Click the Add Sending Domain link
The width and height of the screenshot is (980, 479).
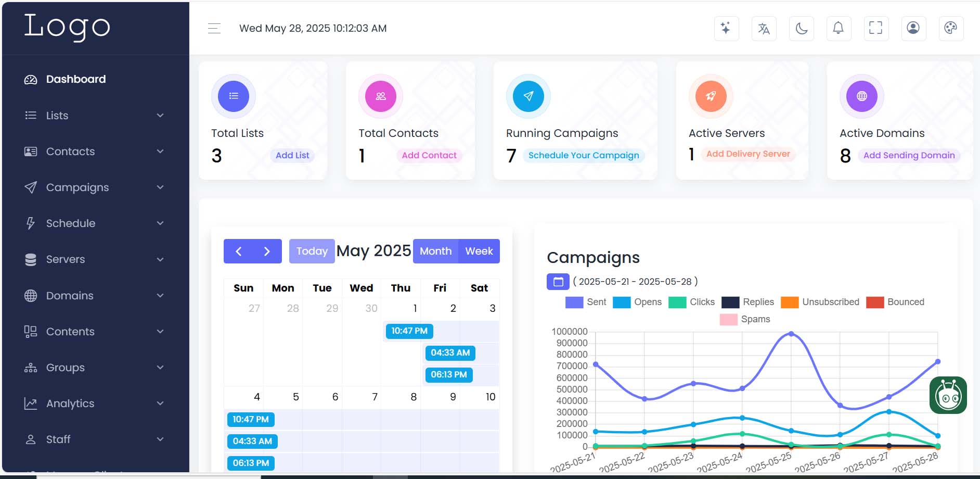[909, 155]
